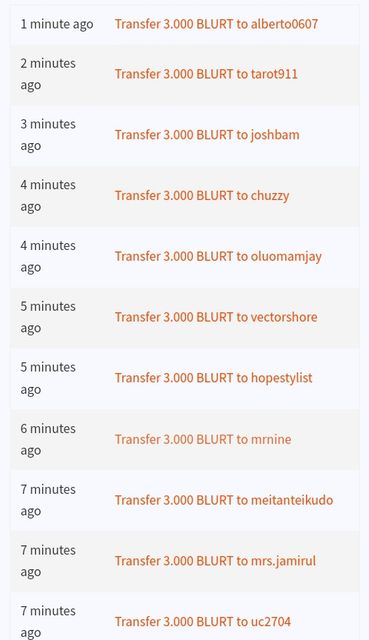Open the transfer to joshbam link
This screenshot has height=640, width=369.
point(207,135)
